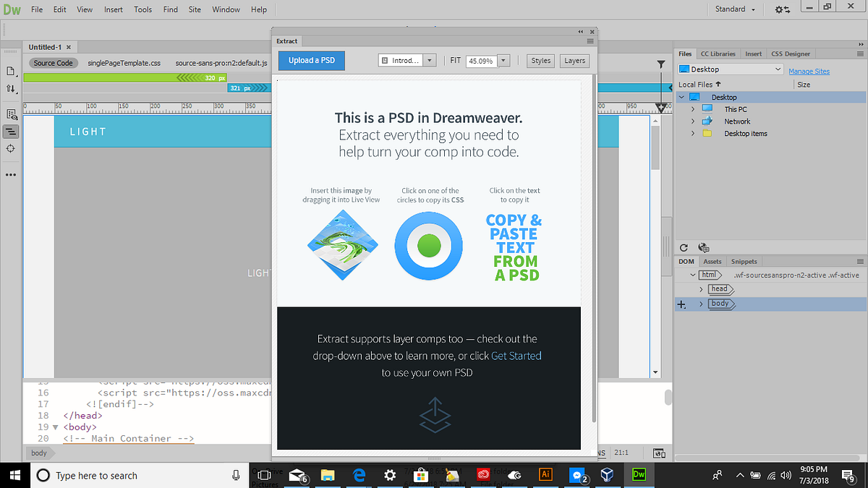Viewport: 868px width, 488px height.
Task: Switch to the CSS Designer tab
Action: (x=791, y=53)
